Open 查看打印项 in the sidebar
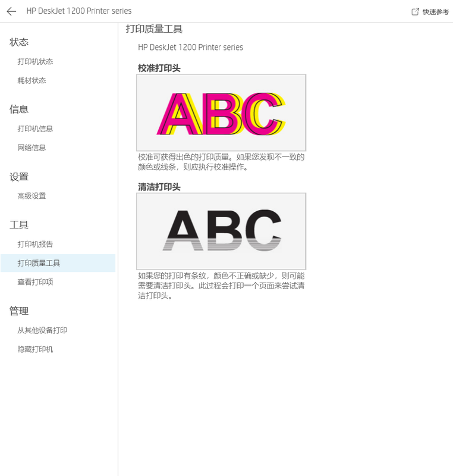Viewport: 453px width, 476px height. [35, 282]
